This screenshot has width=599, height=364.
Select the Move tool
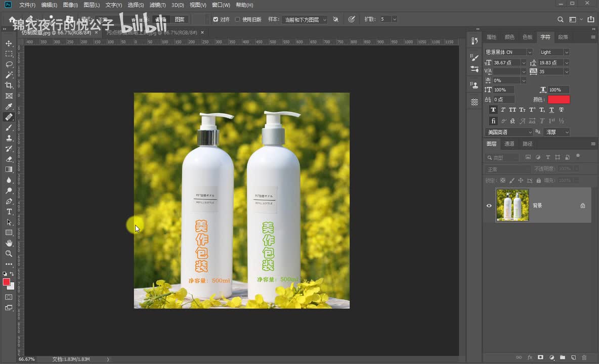point(9,43)
